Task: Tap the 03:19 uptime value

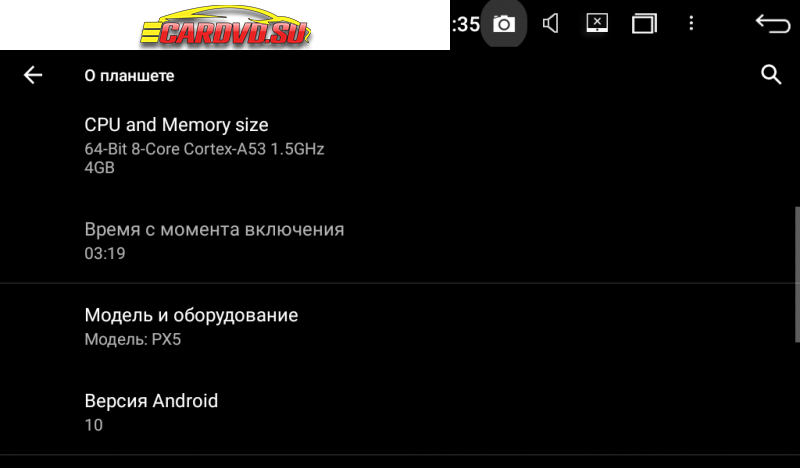Action: 105,254
